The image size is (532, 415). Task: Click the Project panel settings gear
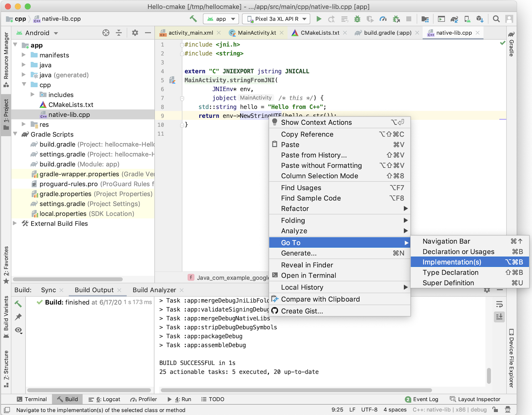coord(135,33)
